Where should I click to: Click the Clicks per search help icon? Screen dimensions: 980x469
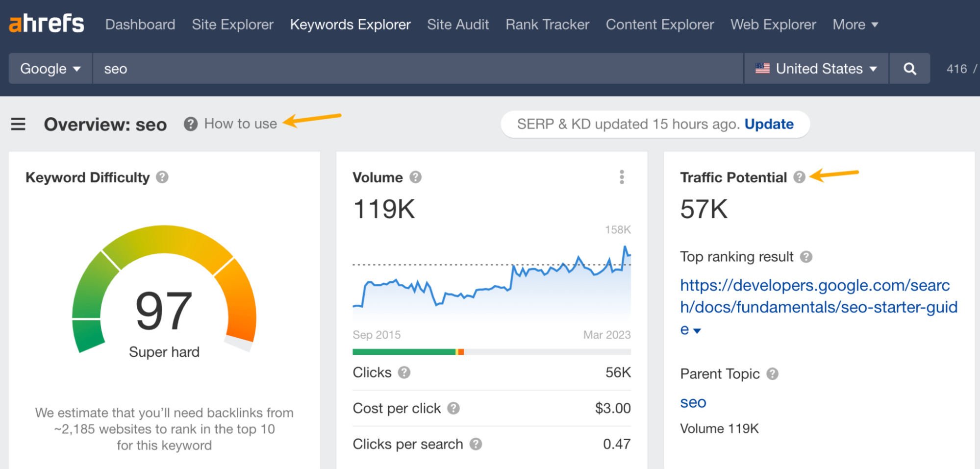tap(476, 444)
